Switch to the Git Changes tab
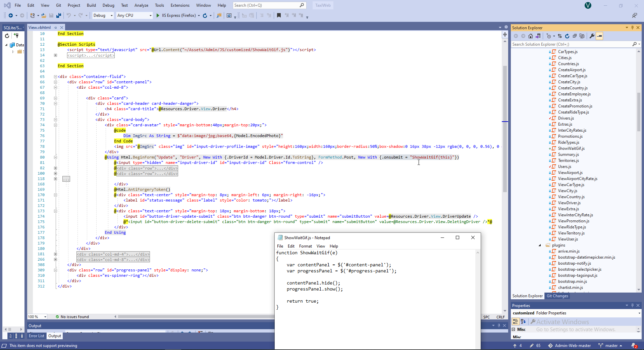The height and width of the screenshot is (350, 644). (x=557, y=296)
